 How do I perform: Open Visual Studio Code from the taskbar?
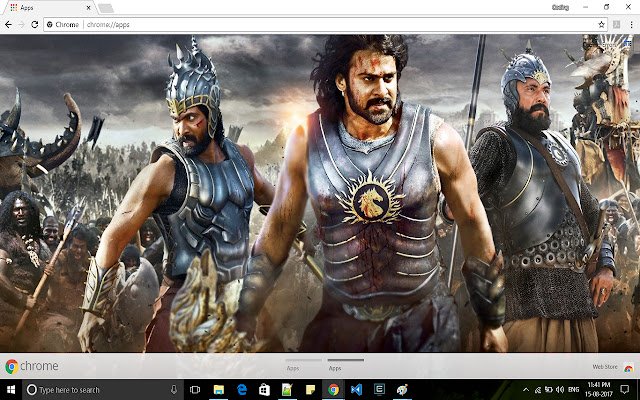pos(356,390)
